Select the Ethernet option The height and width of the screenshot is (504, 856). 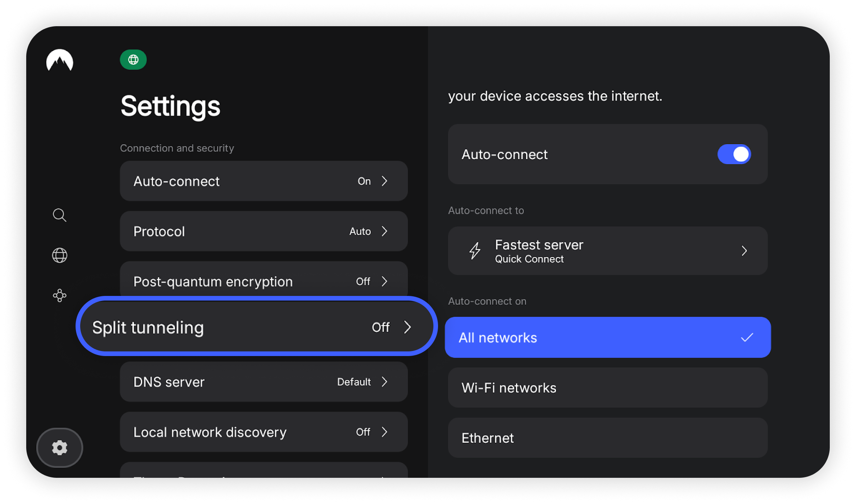[607, 438]
